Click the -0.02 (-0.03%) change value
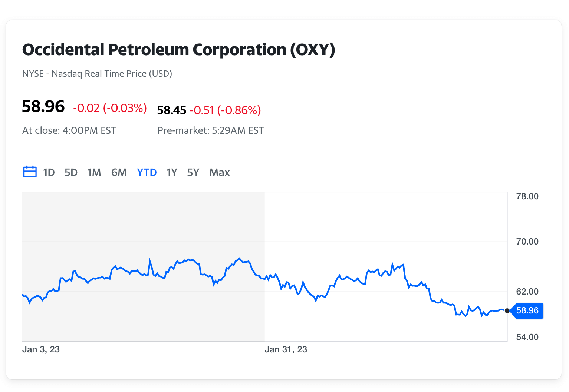The image size is (569, 392). coord(110,108)
